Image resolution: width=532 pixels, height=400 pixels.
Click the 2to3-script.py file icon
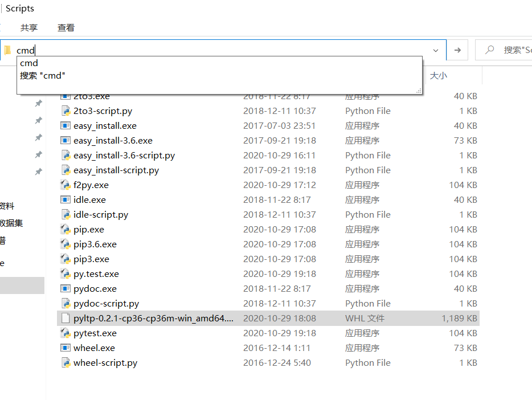point(66,111)
